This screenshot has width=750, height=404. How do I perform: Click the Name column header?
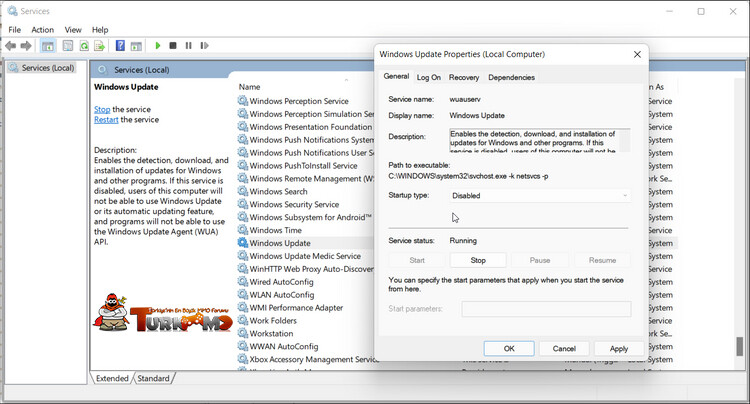coord(250,87)
